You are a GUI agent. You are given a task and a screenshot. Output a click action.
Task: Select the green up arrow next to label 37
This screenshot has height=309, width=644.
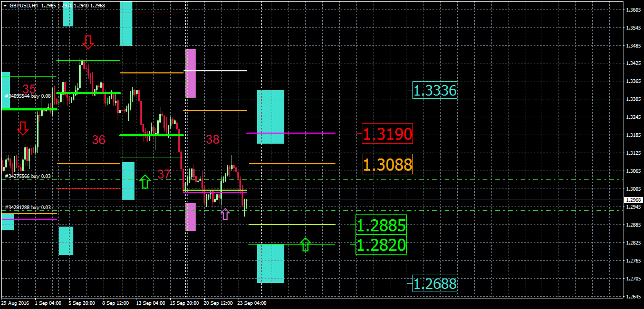[x=146, y=182]
